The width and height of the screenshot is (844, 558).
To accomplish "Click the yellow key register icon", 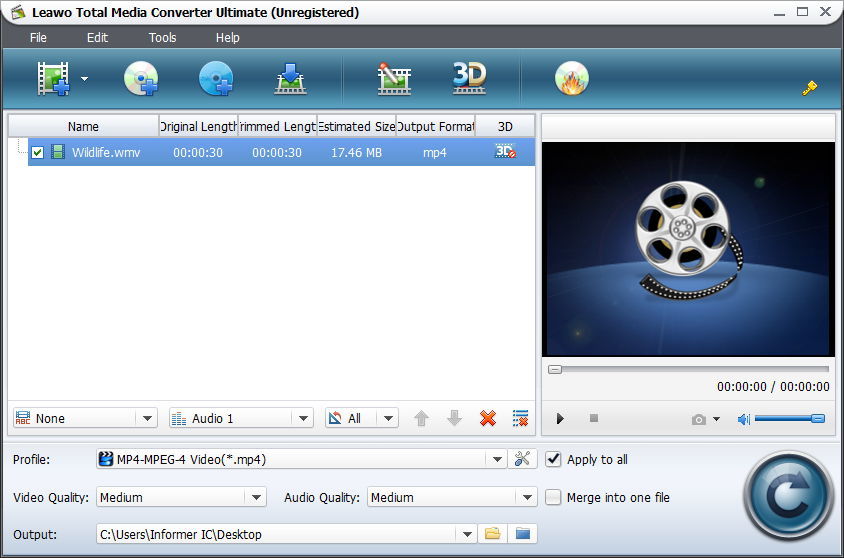I will tap(810, 88).
